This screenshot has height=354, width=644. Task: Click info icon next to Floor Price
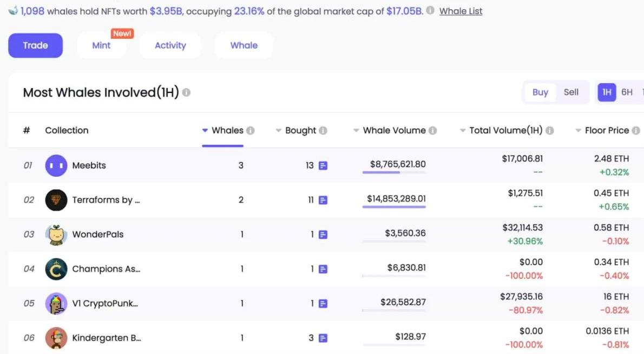[x=636, y=130]
